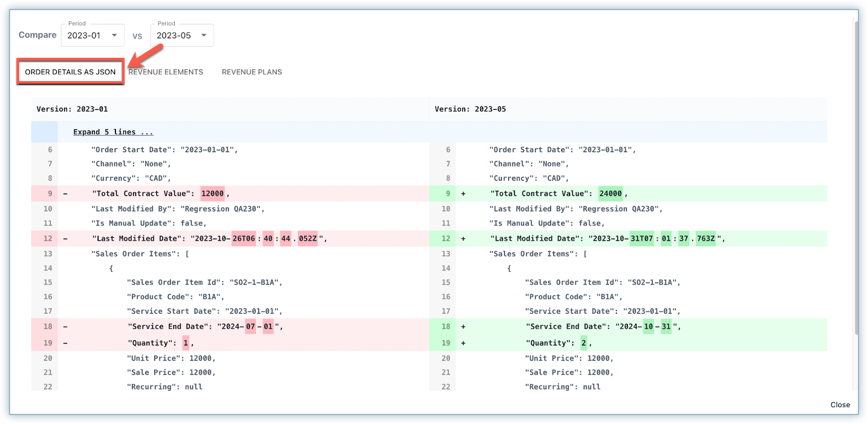Click the minus marker beside removed Service End Date

tap(65, 327)
